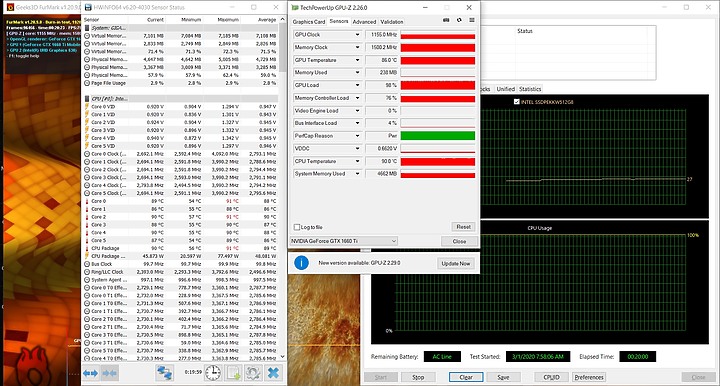
Task: Toggle the INTEL SSDPEKKW512G8 graph checkbox
Action: coord(517,102)
